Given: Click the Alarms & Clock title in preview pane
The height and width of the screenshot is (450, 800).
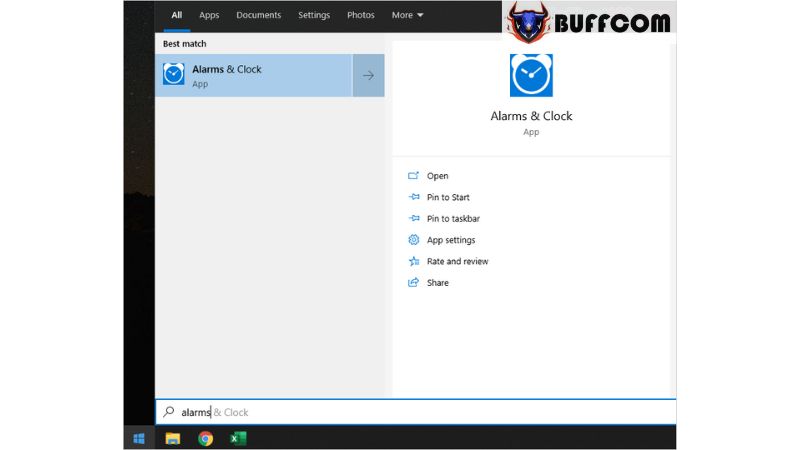Looking at the screenshot, I should [531, 116].
